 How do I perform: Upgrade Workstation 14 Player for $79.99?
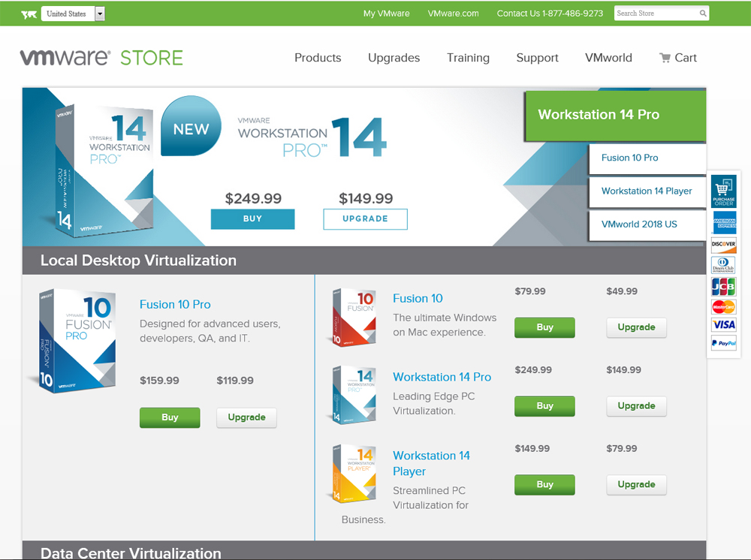pyautogui.click(x=637, y=484)
